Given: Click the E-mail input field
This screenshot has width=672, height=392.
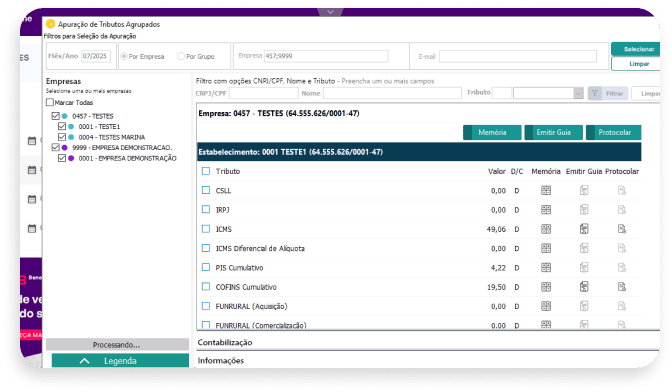Looking at the screenshot, I should pyautogui.click(x=518, y=56).
